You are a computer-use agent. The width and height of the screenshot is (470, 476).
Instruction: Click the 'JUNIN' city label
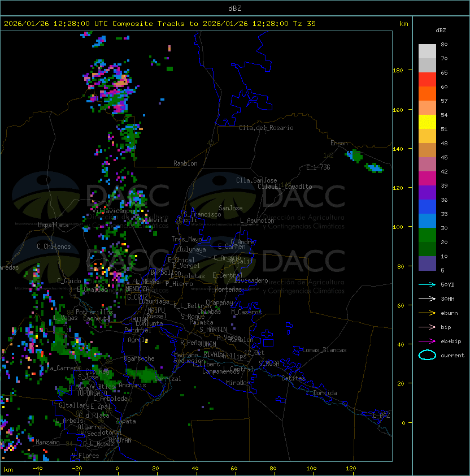tap(207, 344)
